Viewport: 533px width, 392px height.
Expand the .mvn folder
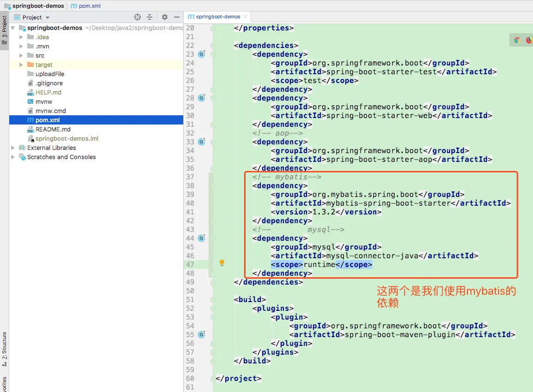tap(21, 46)
